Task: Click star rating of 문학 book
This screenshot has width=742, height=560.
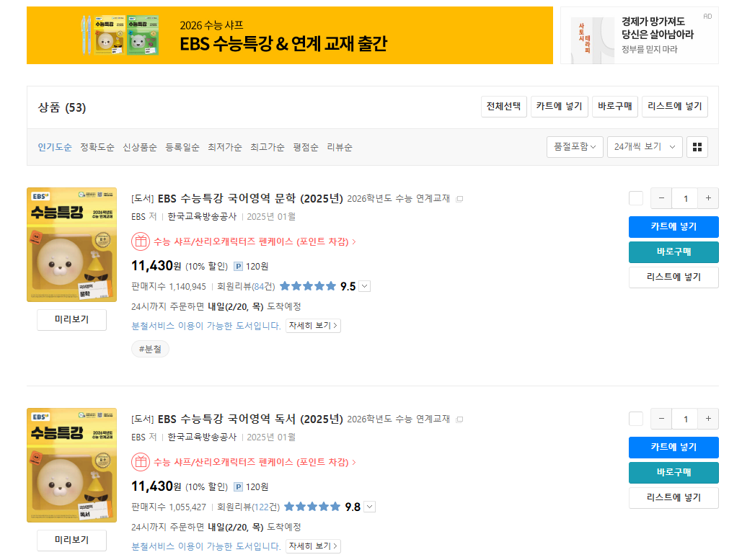Action: (x=308, y=286)
